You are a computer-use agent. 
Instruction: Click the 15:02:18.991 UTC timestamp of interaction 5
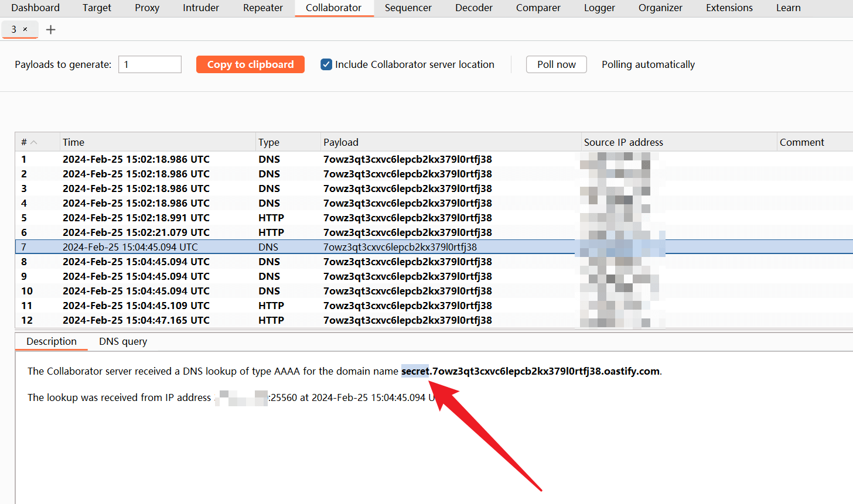136,218
